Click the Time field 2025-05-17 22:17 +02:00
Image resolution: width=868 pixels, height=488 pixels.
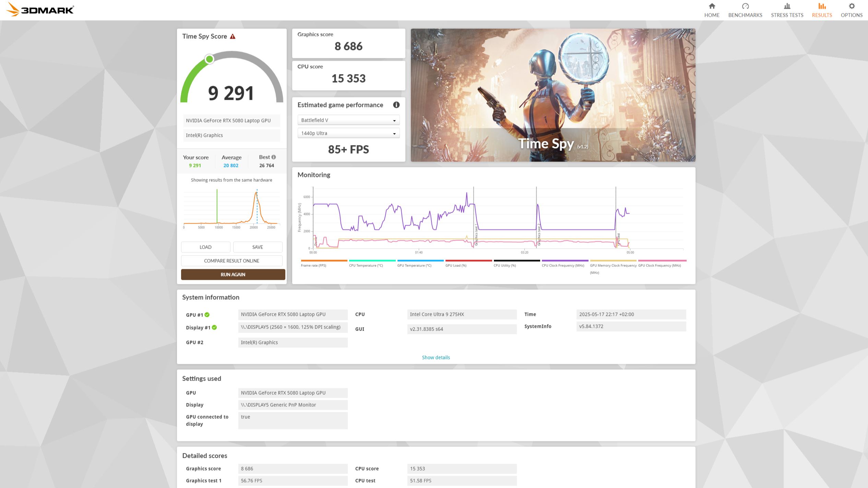631,314
